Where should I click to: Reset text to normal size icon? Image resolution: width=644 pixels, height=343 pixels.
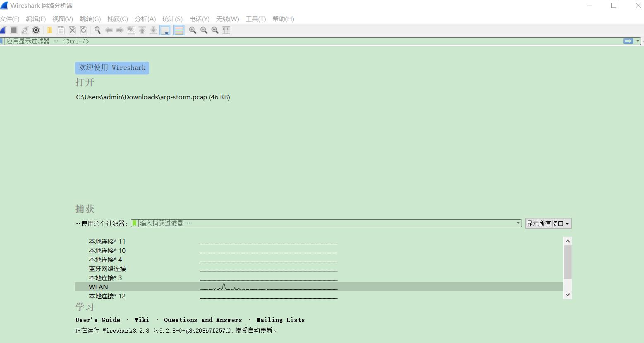click(215, 30)
